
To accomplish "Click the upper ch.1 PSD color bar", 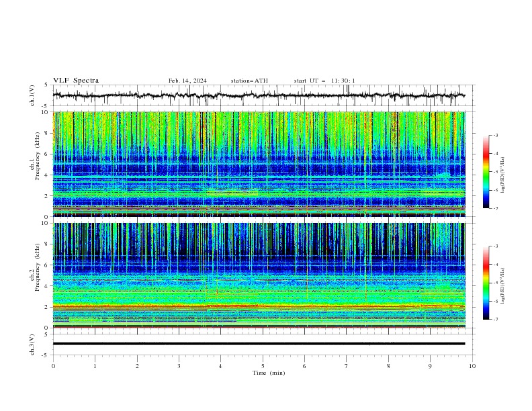I will tap(486, 172).
